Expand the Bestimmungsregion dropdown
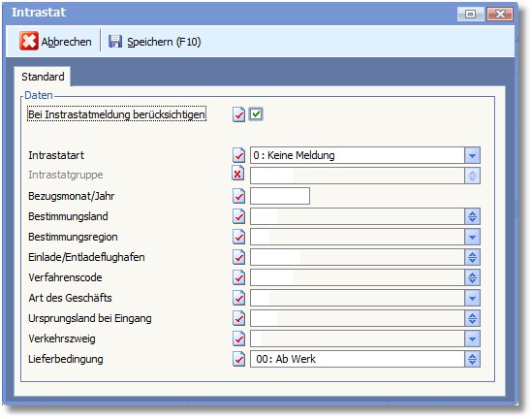This screenshot has height=419, width=532. 472,237
